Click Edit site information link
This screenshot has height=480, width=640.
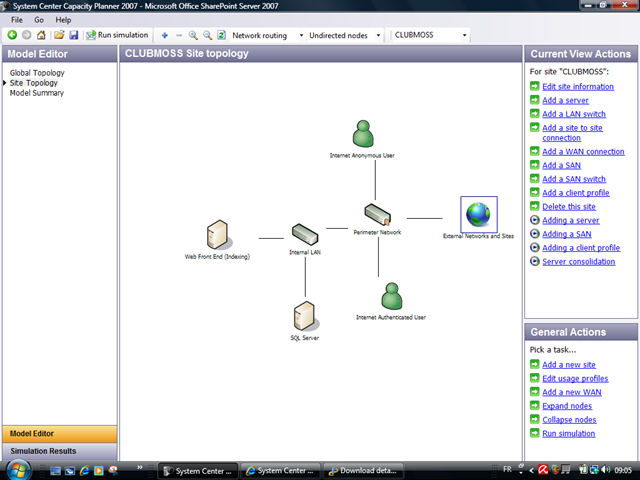pyautogui.click(x=578, y=87)
